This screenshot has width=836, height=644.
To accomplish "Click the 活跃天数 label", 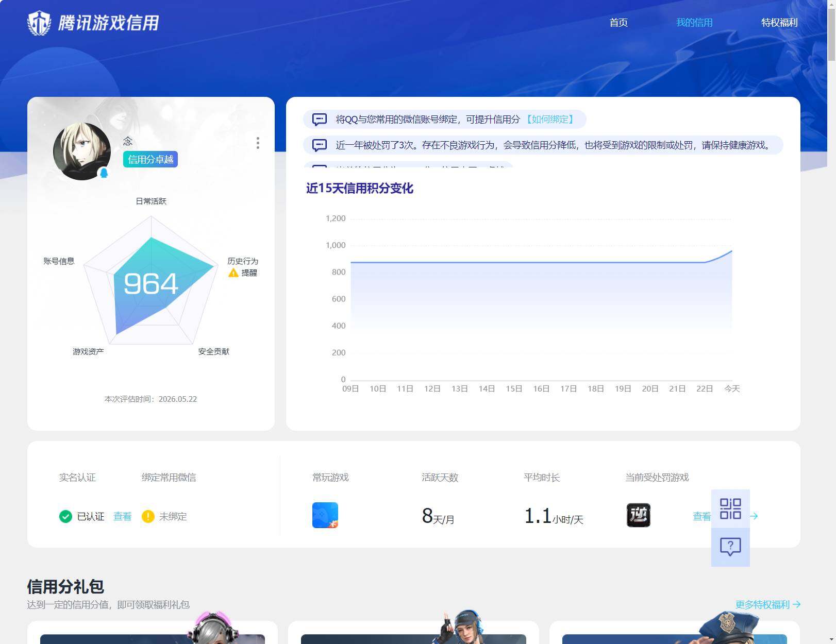I will (440, 478).
